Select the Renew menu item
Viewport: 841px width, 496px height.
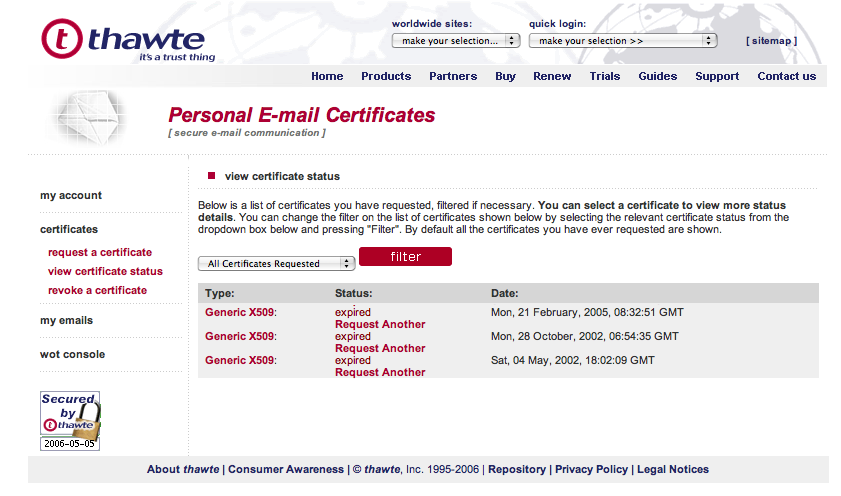pyautogui.click(x=552, y=76)
